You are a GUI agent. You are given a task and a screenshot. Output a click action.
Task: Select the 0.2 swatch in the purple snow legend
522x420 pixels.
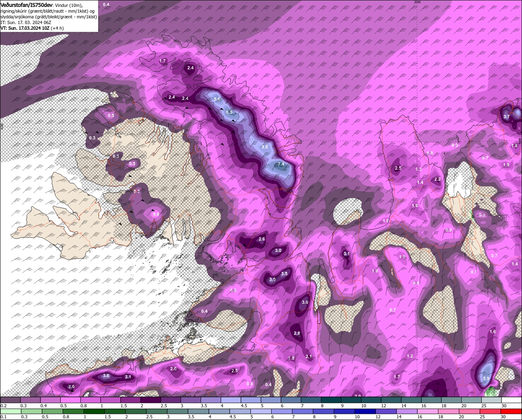(11, 400)
